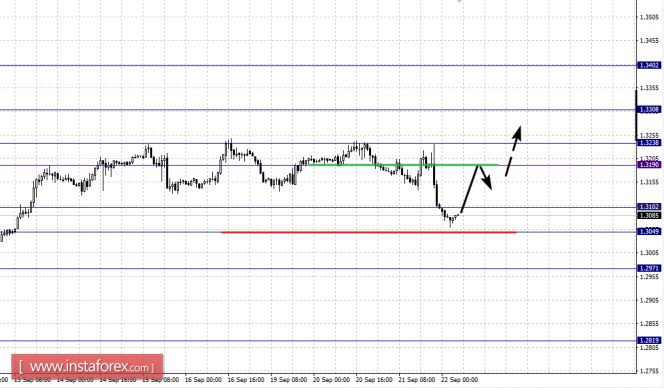Viewport: 664px width, 388px height.
Task: Click the 1.3049 price level label
Action: [649, 231]
